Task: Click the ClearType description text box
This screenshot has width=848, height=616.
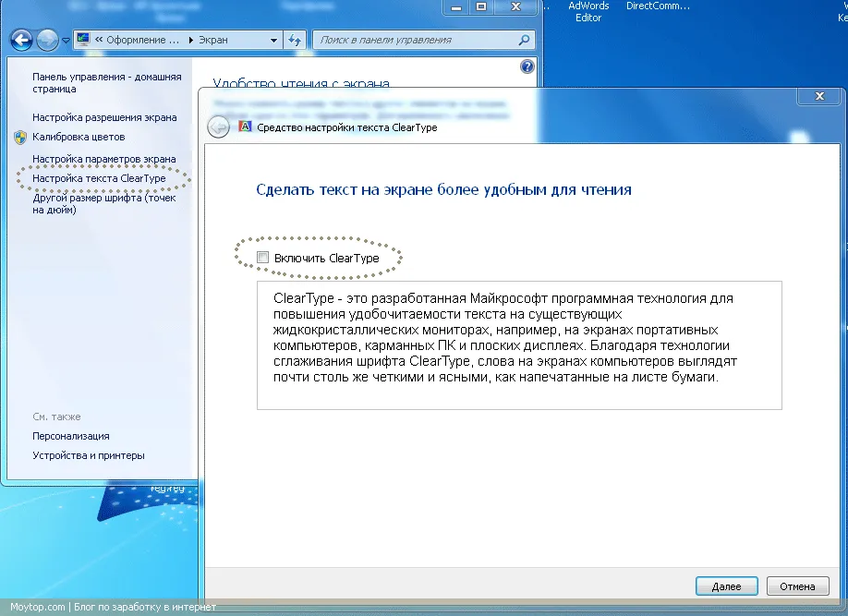Action: point(519,345)
